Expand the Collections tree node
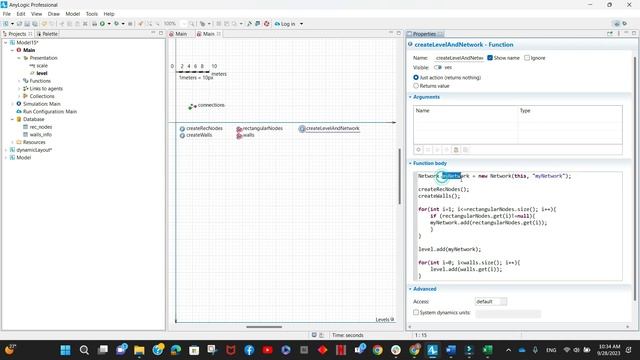Screen dimensions: 640x360 [x=19, y=96]
